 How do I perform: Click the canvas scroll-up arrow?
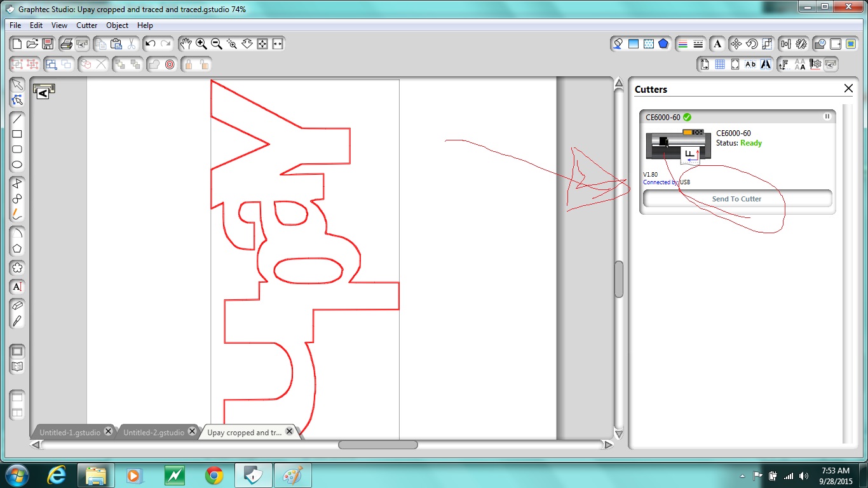pyautogui.click(x=619, y=83)
